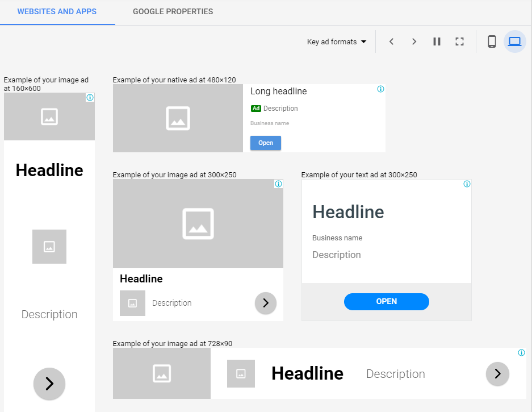This screenshot has height=412, width=532.
Task: Click the info icon on 728×90 banner ad
Action: coord(521,353)
